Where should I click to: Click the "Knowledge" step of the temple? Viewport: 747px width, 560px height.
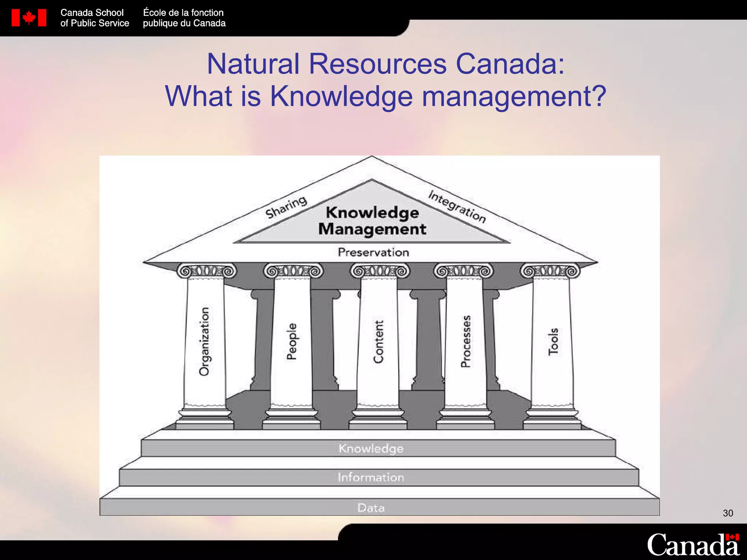coord(378,448)
